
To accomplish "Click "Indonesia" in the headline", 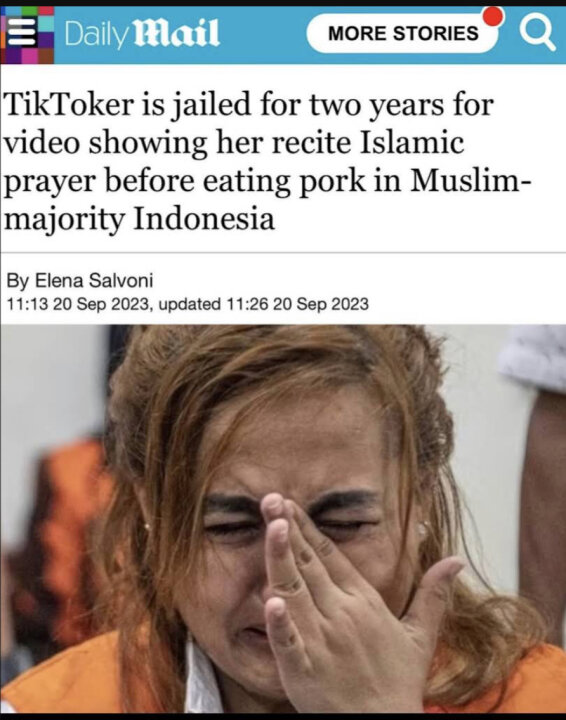I will pos(204,219).
